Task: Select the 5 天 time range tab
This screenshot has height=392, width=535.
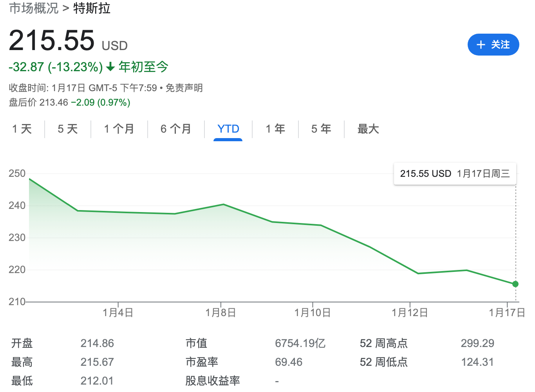Action: (x=68, y=129)
